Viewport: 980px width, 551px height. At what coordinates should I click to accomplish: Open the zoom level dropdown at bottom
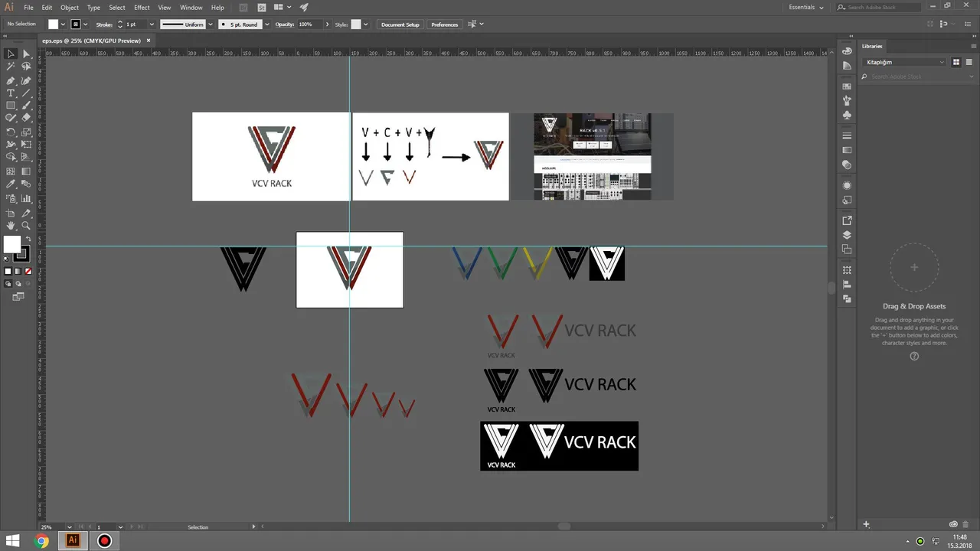(x=69, y=527)
